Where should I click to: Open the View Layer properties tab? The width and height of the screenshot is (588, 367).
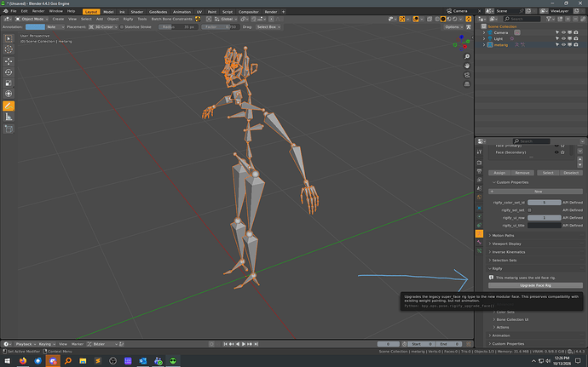pyautogui.click(x=479, y=180)
